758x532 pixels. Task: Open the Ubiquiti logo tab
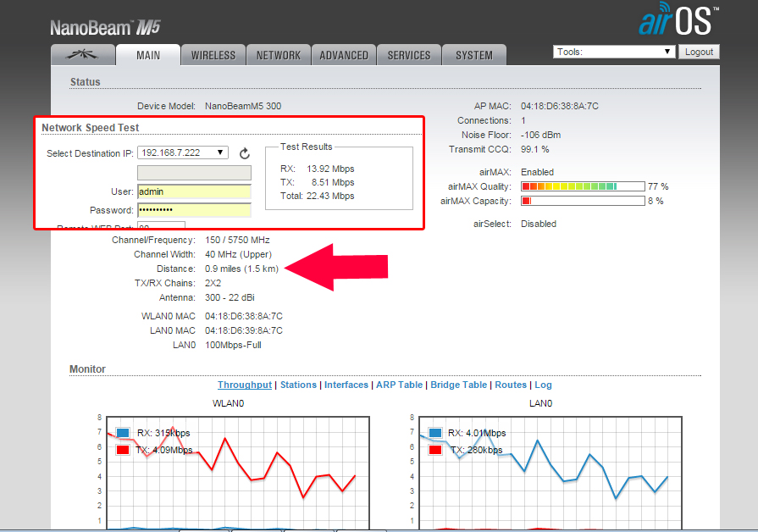83,55
